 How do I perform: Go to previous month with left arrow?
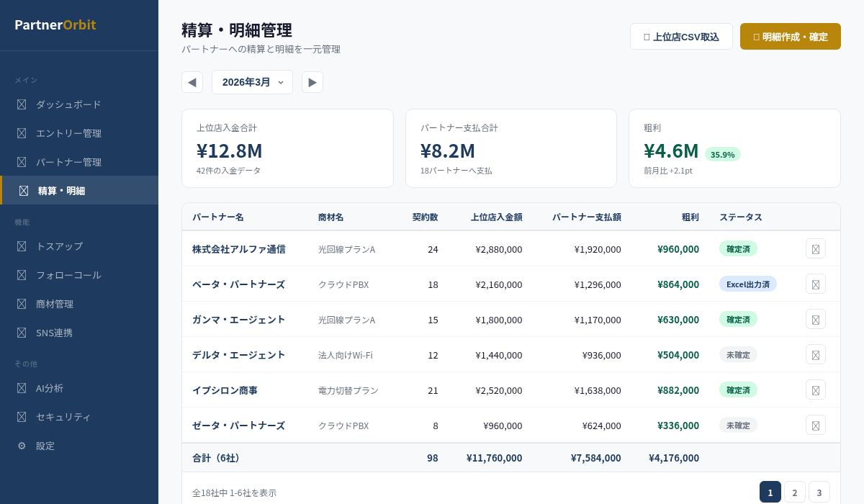192,82
